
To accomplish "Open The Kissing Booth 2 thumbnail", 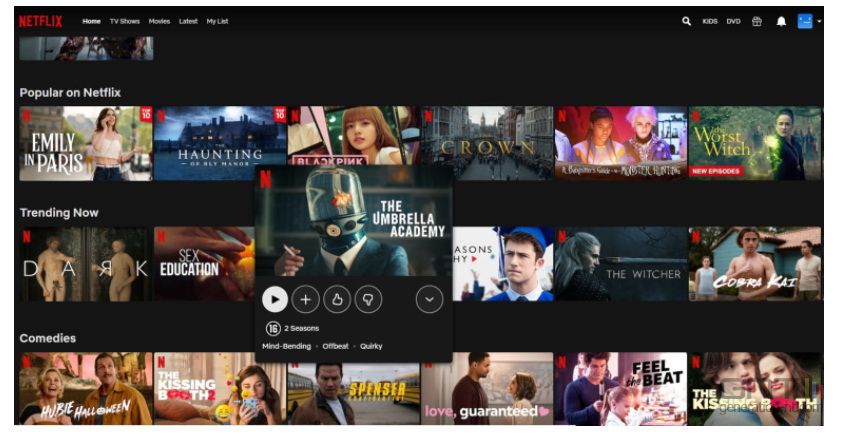I will tap(220, 389).
